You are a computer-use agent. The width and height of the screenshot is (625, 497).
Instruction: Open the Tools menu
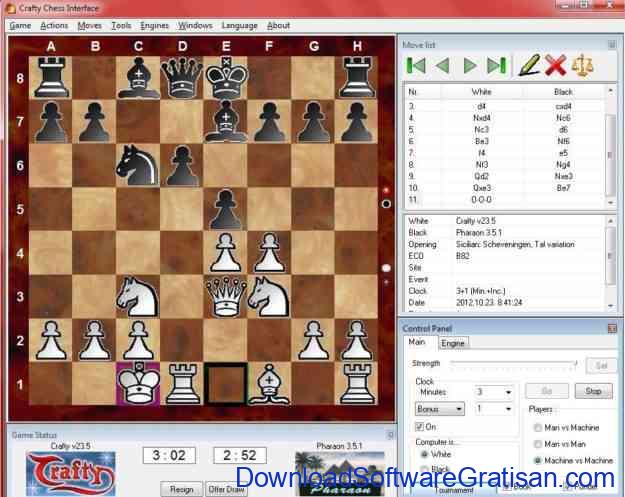pos(121,26)
